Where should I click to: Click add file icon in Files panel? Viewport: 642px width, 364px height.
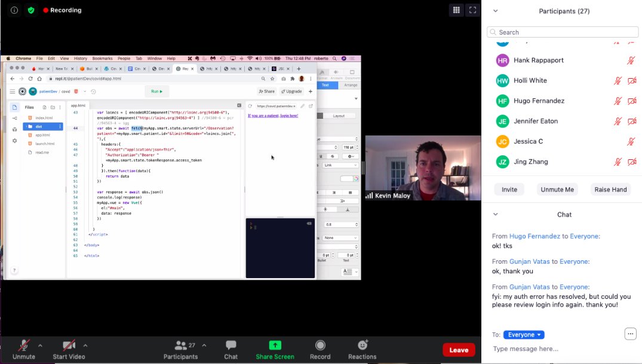pos(45,107)
